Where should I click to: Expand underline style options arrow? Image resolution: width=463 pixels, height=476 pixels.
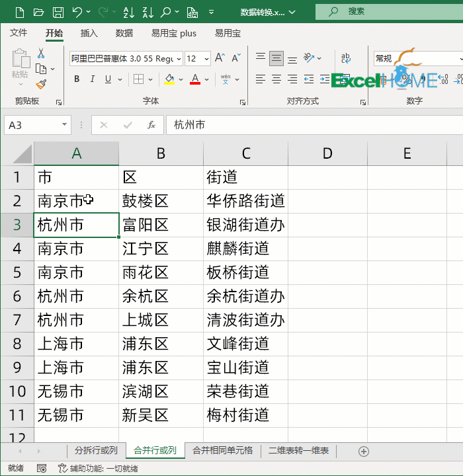pyautogui.click(x=120, y=79)
